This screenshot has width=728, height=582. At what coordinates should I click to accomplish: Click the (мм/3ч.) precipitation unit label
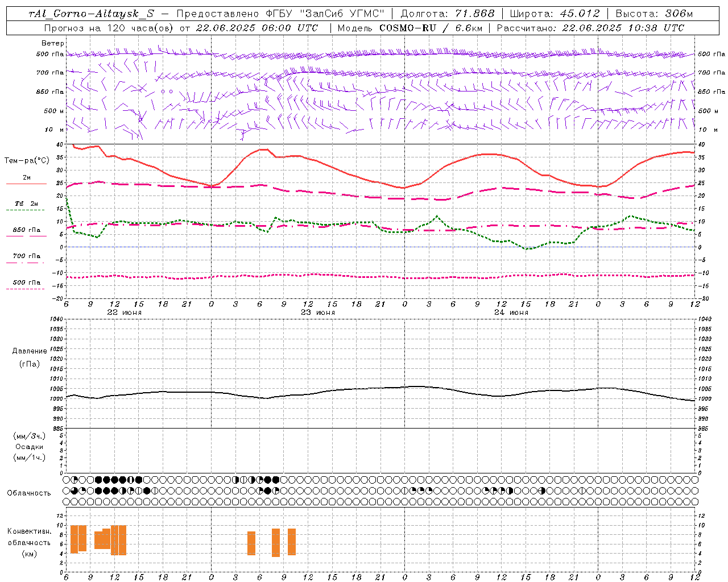(30, 436)
